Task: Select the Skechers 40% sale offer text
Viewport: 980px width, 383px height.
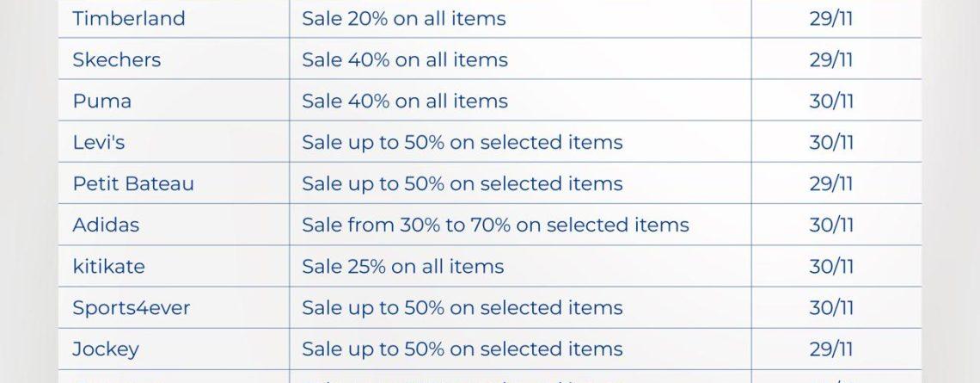Action: [x=404, y=59]
